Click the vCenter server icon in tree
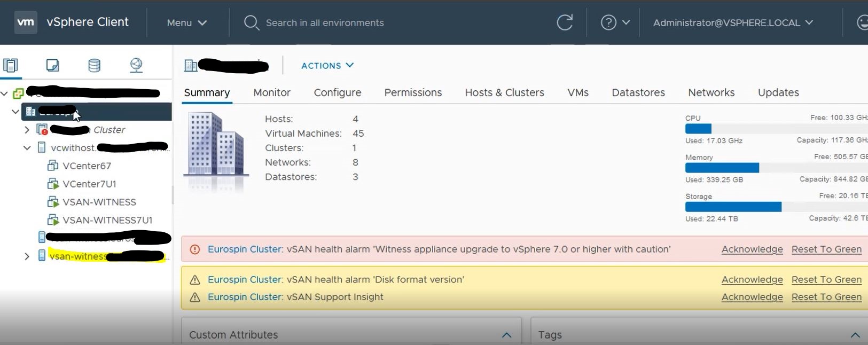The image size is (868, 345). [x=18, y=93]
